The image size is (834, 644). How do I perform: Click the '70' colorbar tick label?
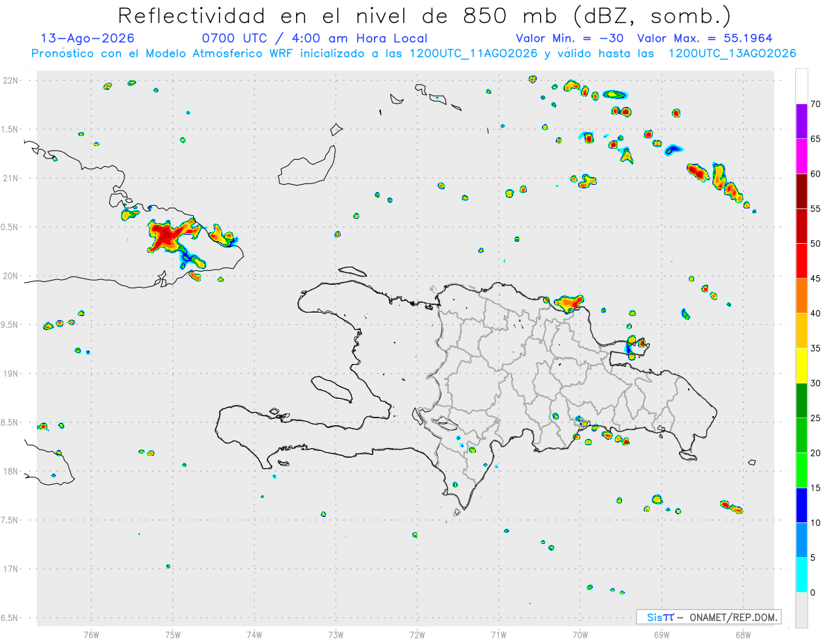point(816,104)
